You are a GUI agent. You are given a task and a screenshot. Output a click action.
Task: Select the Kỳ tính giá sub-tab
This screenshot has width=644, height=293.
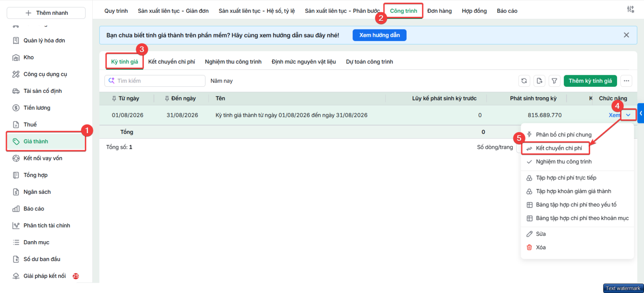124,61
